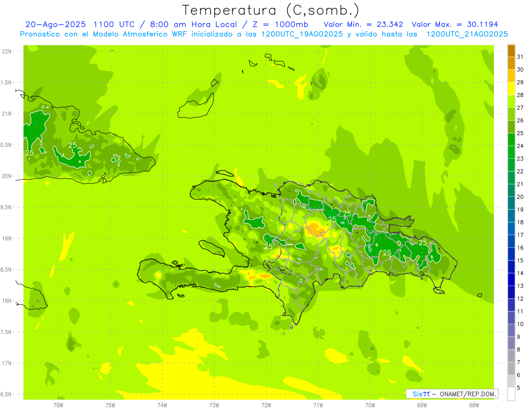Click the dark orange legend swatch above 31
This screenshot has height=411, width=532.
[511, 51]
